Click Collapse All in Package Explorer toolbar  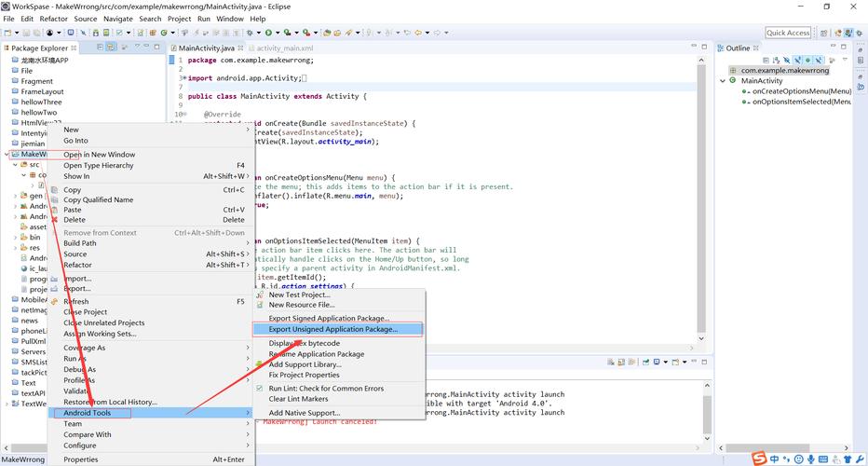[x=101, y=48]
